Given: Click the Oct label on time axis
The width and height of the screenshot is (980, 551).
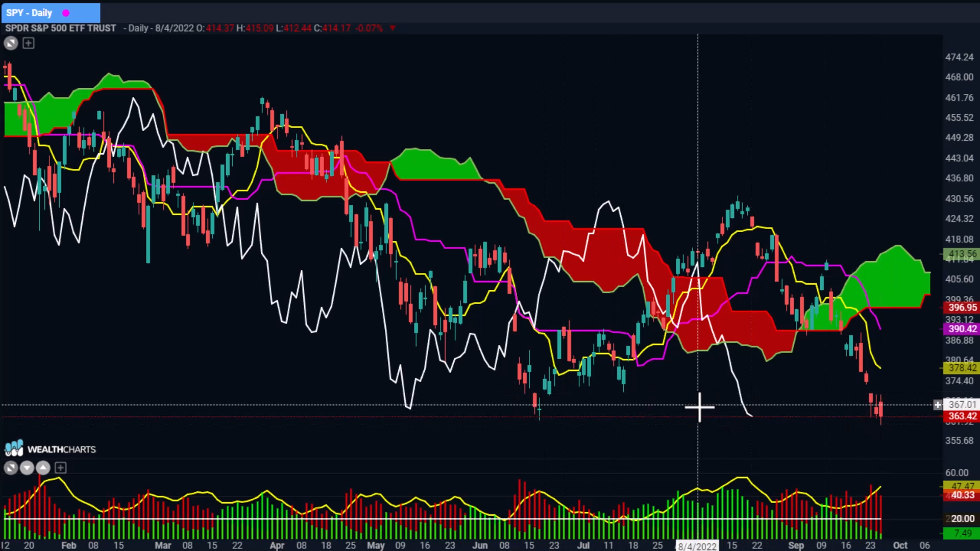Looking at the screenshot, I should [x=900, y=545].
